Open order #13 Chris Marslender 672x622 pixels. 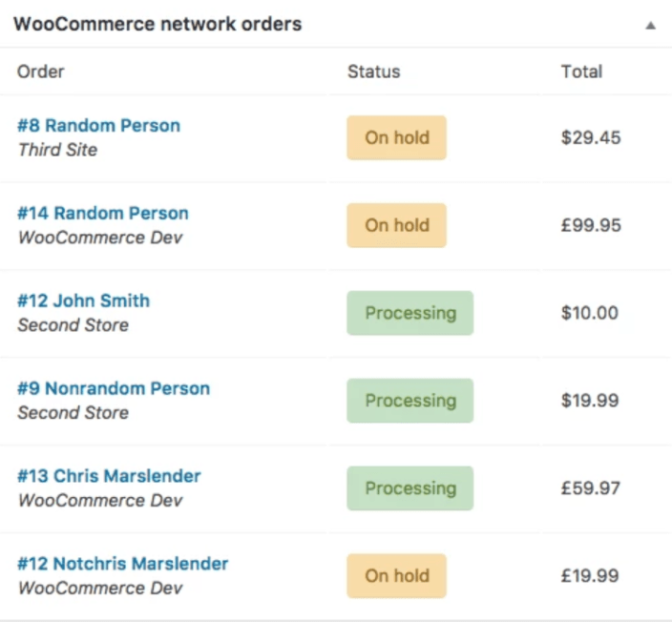click(109, 477)
